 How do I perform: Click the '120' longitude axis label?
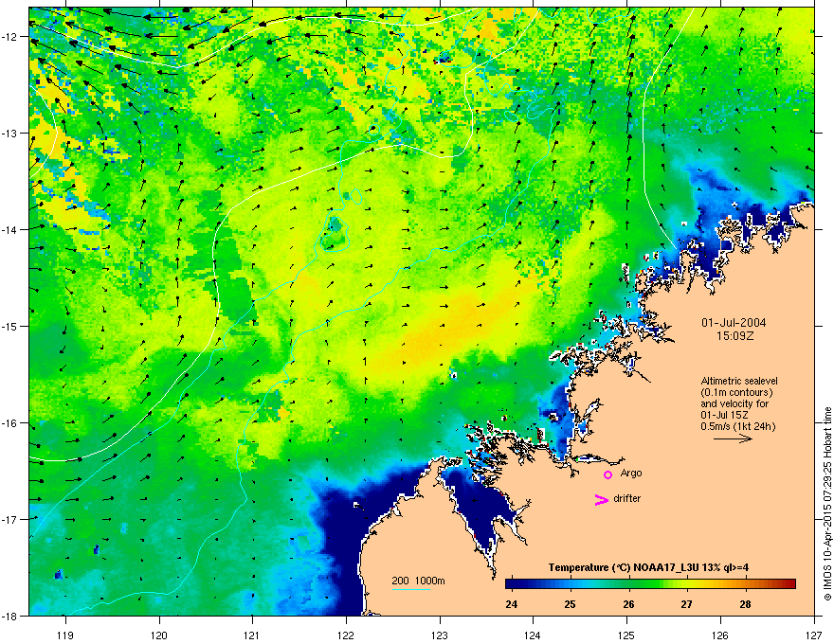pyautogui.click(x=159, y=635)
